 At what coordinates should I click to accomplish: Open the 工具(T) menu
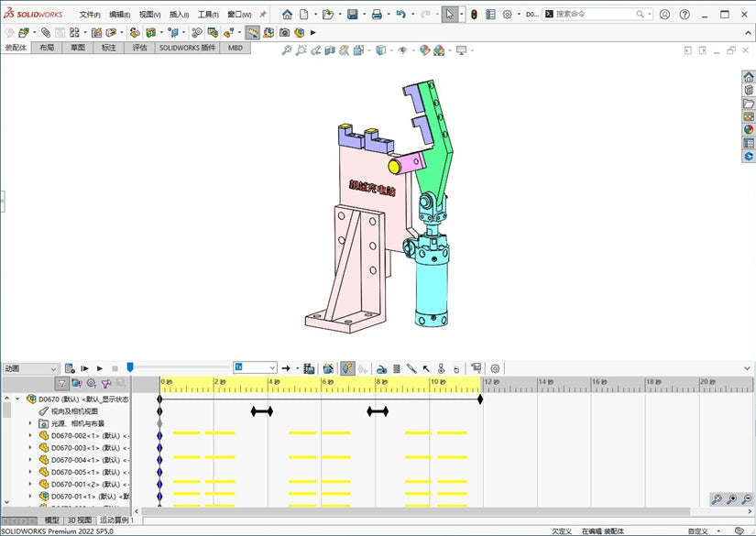[x=208, y=15]
